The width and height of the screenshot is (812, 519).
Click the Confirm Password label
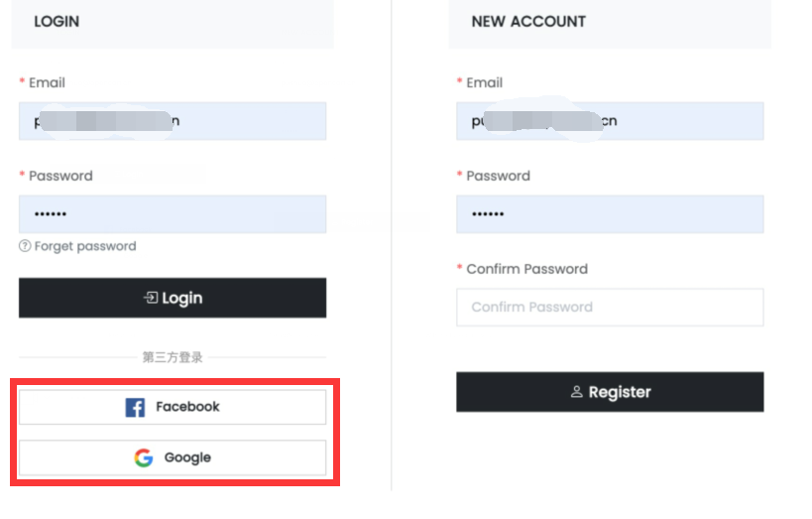pyautogui.click(x=526, y=269)
